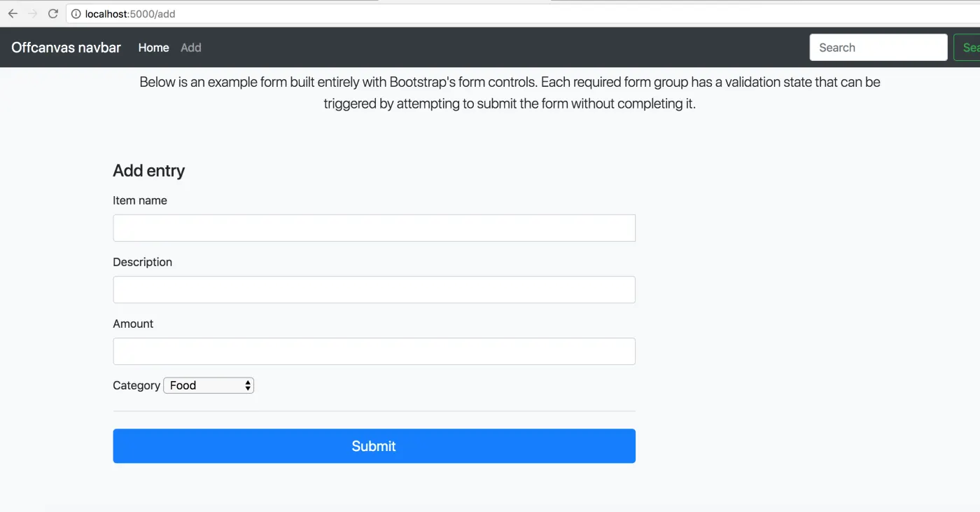Click the Offcanvas navbar brand
This screenshot has height=512, width=980.
66,48
